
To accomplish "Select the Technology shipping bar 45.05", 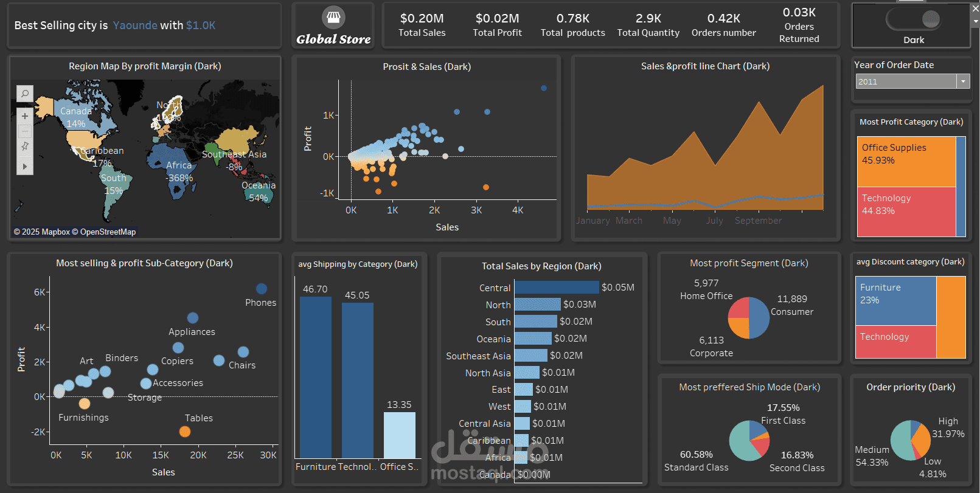I will pyautogui.click(x=358, y=380).
